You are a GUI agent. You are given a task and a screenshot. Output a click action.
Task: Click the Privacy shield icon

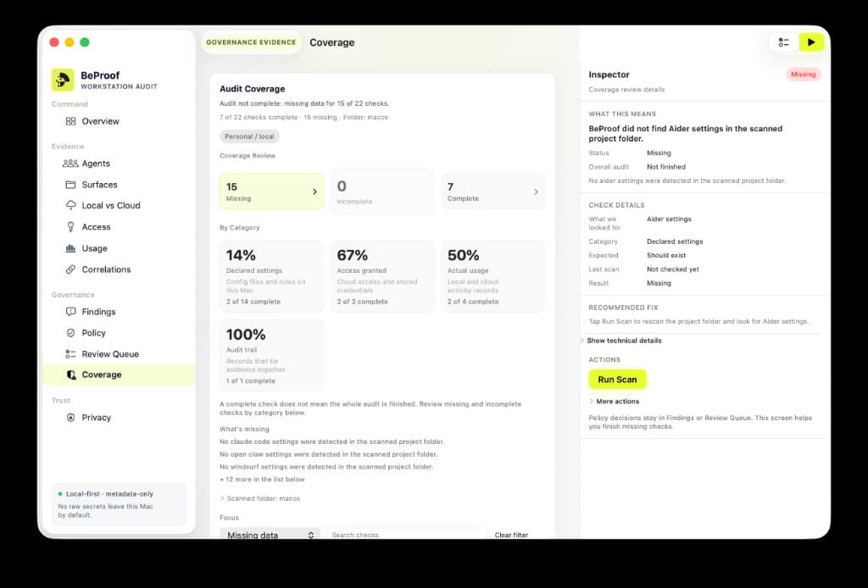click(x=71, y=417)
